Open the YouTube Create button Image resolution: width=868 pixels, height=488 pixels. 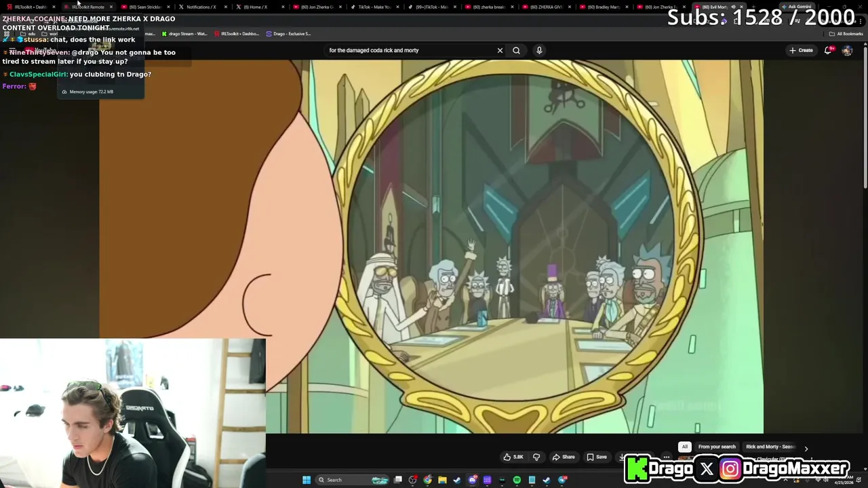801,50
